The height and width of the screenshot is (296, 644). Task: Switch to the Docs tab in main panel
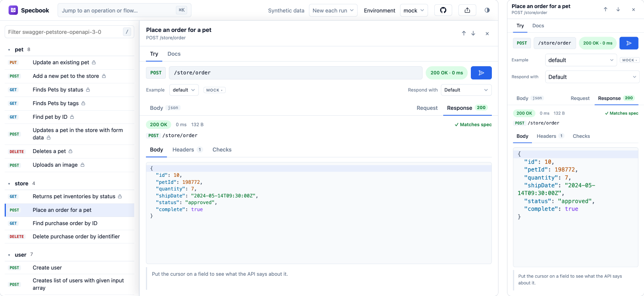[174, 54]
